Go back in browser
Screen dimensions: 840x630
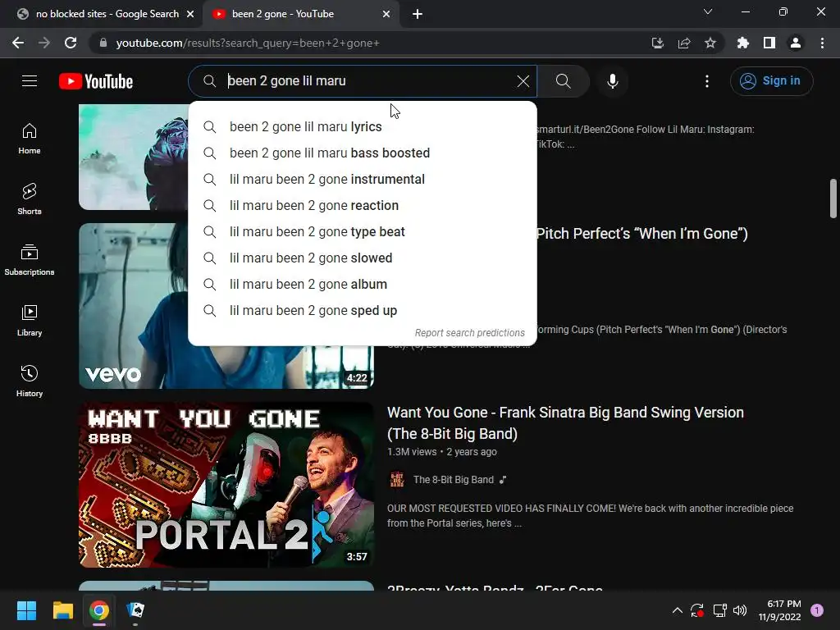pyautogui.click(x=18, y=43)
